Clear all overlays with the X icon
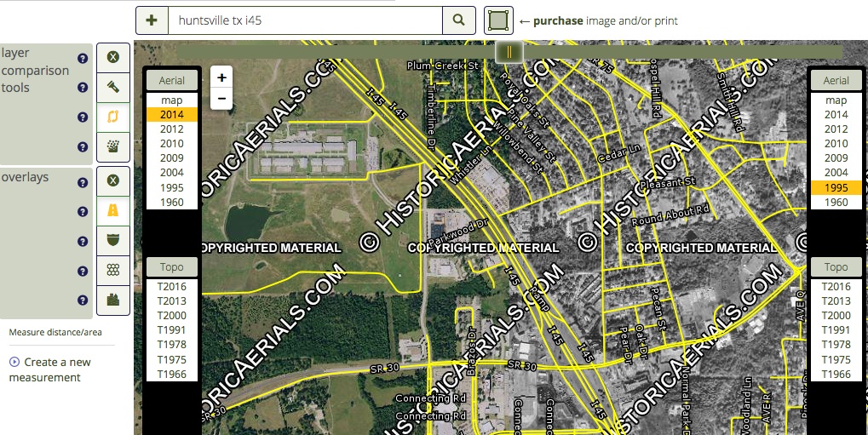 [x=113, y=180]
